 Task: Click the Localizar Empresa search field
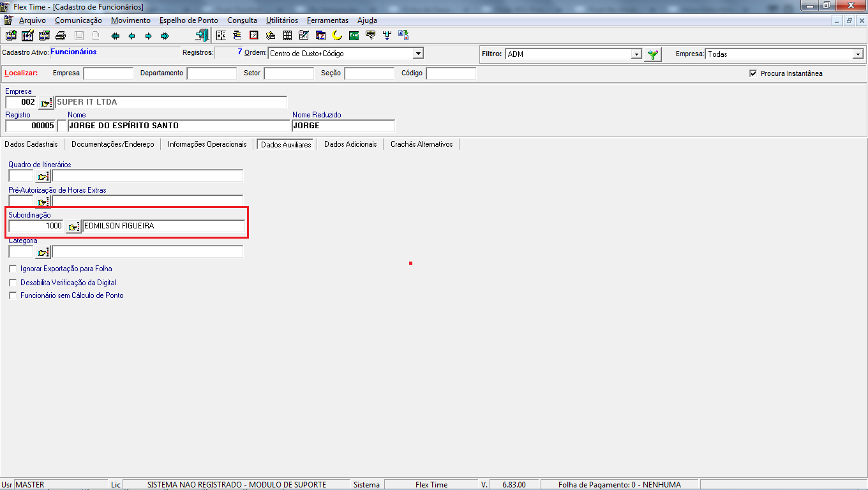point(108,73)
